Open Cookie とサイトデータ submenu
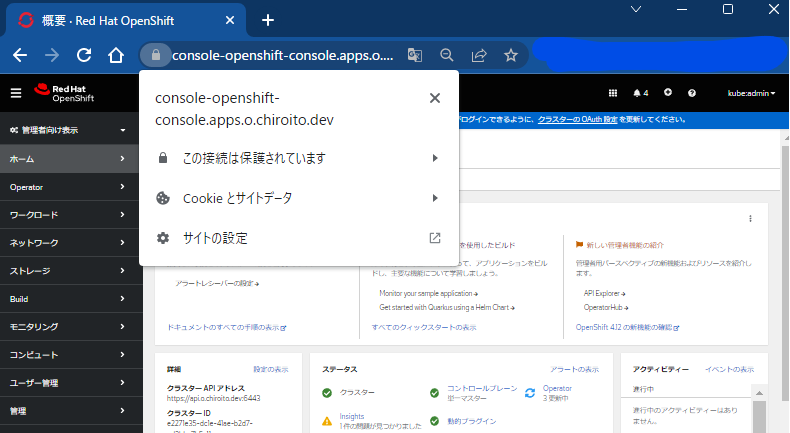790x433 pixels. (299, 198)
